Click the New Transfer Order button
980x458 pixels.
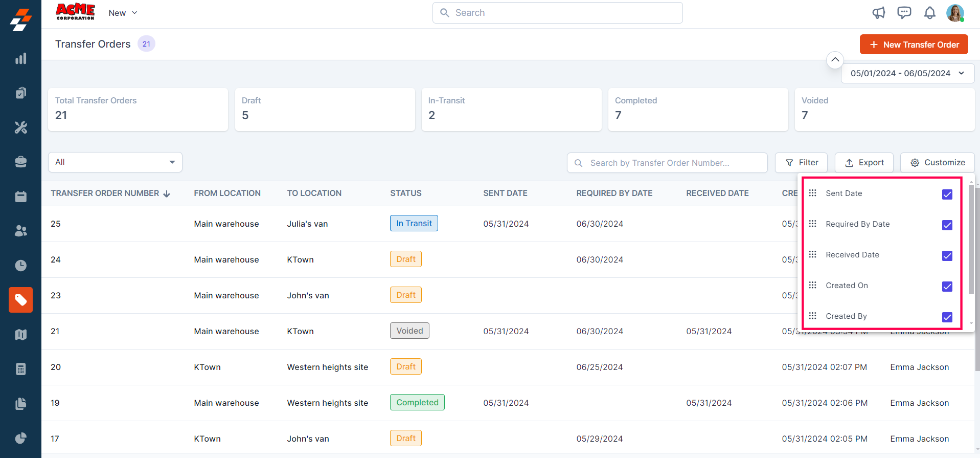(x=914, y=45)
